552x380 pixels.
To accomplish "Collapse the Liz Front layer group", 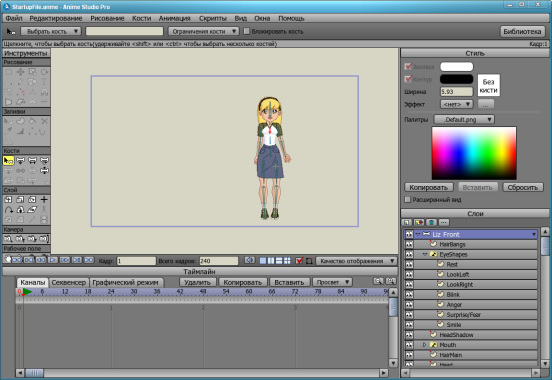I will 418,235.
